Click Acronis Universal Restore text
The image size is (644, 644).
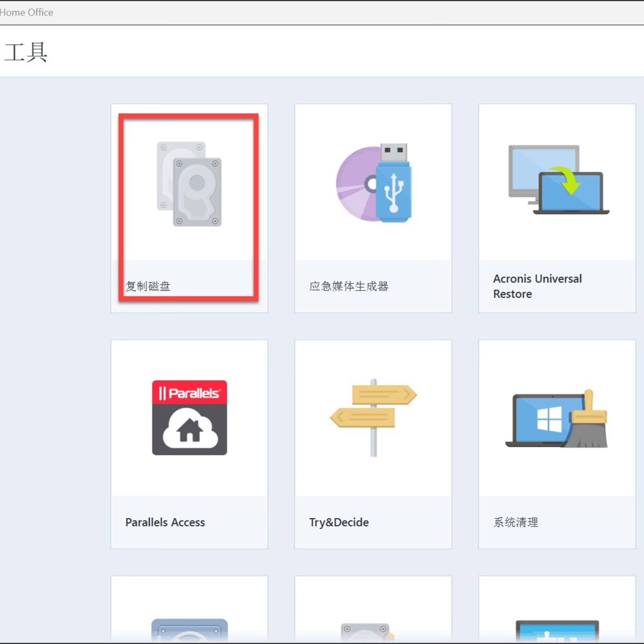[538, 286]
